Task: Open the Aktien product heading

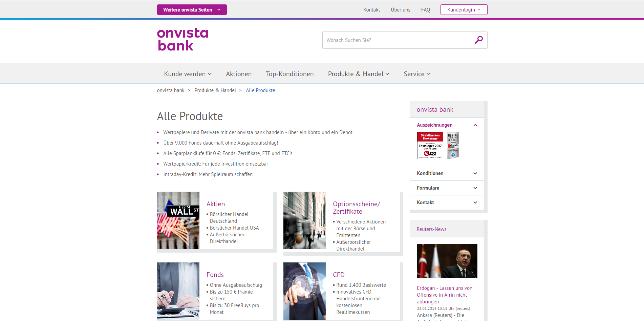Action: pyautogui.click(x=216, y=204)
